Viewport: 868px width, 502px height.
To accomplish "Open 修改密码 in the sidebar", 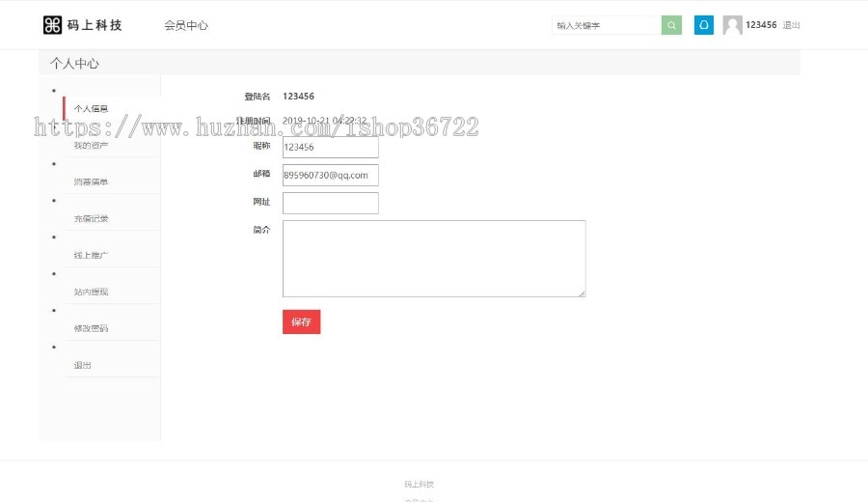I will (91, 328).
